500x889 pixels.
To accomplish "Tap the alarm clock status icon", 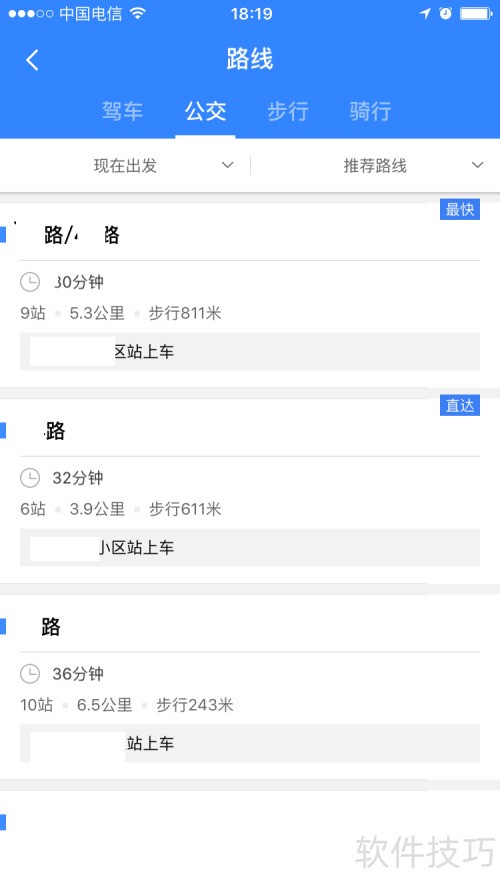I will (446, 14).
